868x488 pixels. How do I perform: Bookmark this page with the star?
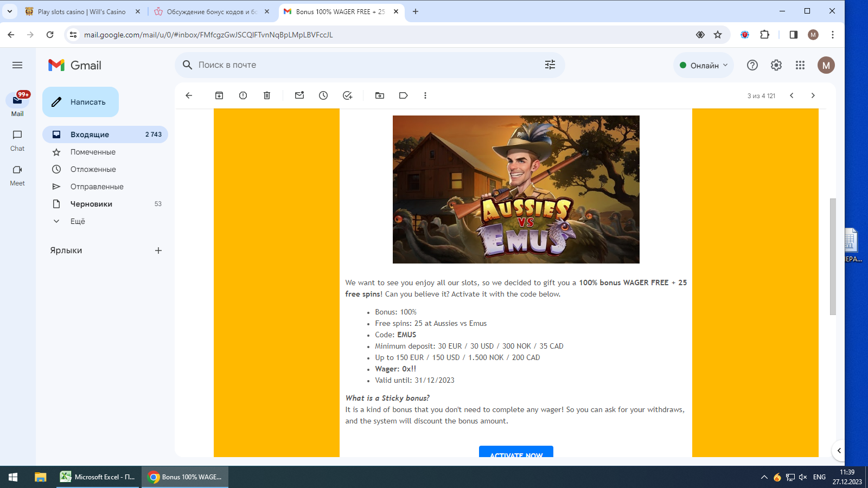[718, 35]
